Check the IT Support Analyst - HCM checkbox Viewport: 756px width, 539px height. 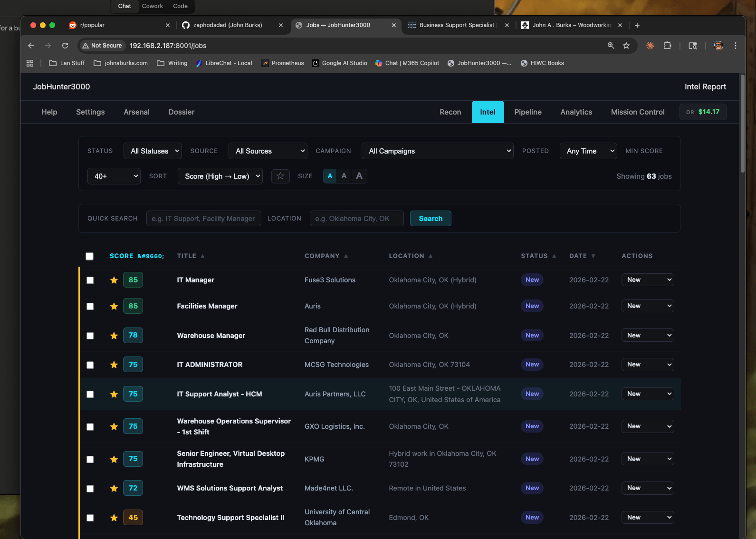90,395
